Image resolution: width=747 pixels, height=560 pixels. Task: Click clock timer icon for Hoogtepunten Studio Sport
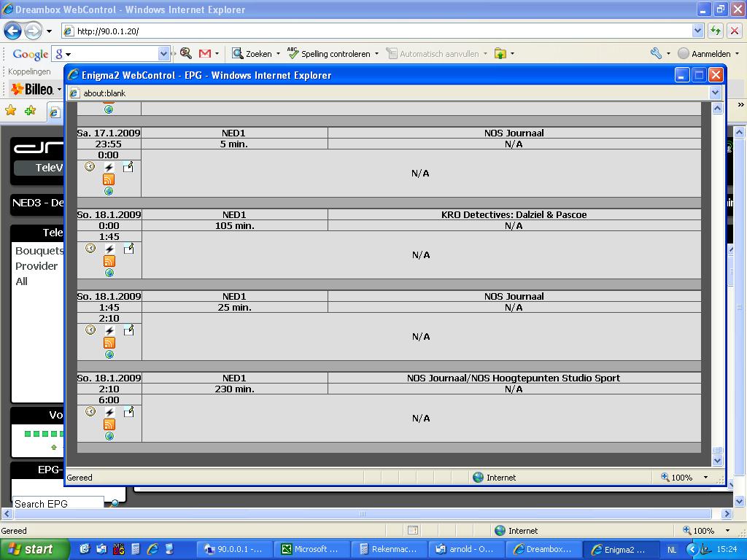tap(90, 411)
